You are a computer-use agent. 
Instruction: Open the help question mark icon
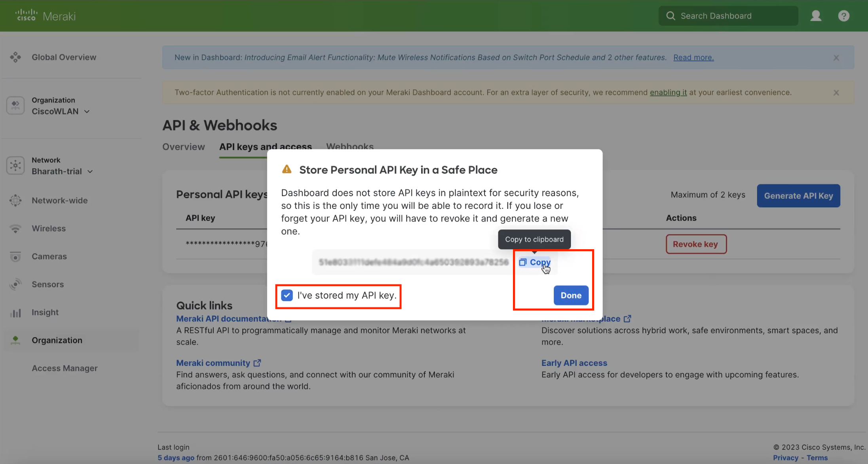coord(843,16)
